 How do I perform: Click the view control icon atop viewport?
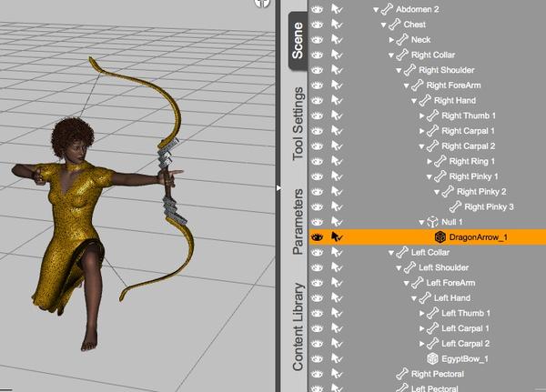tap(262, 3)
